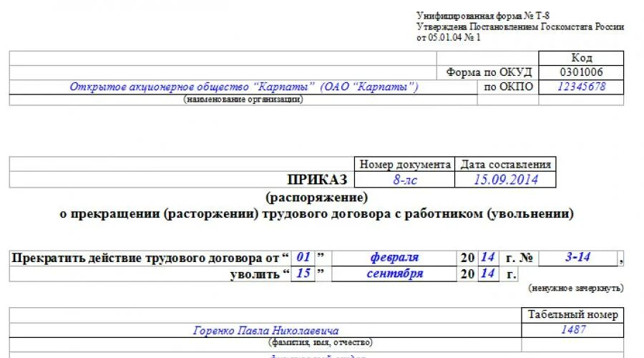Viewport: 644px width, 358px height.
Task: Select the compilation date '15.09.2014'
Action: [x=505, y=180]
